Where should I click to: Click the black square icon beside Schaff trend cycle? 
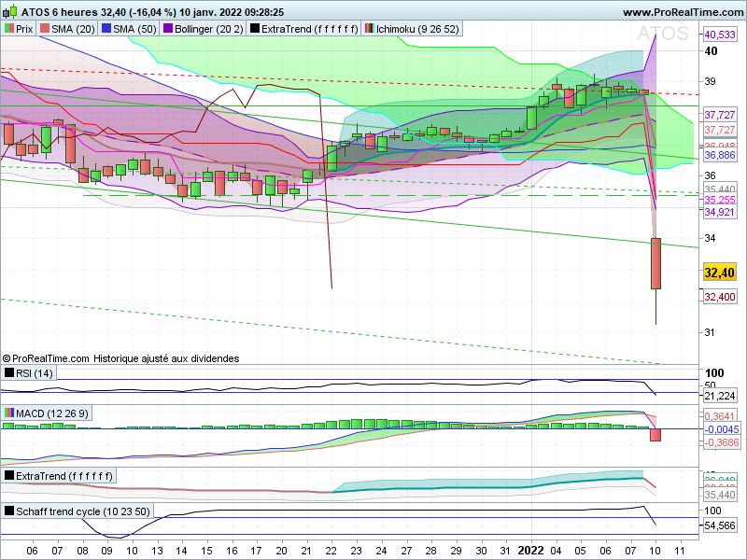point(9,511)
